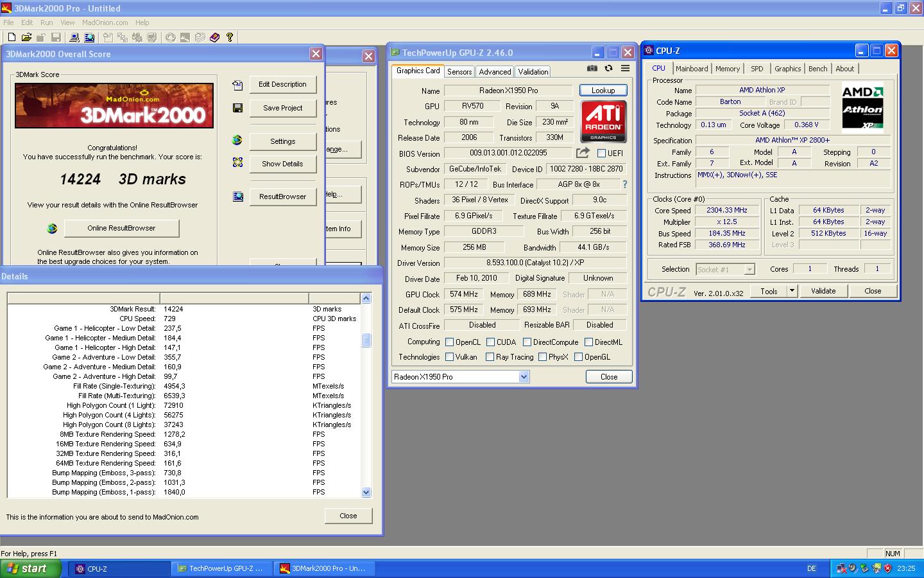Screen dimensions: 924x578
Task: Click the Open folder toolbar icon
Action: (26, 38)
